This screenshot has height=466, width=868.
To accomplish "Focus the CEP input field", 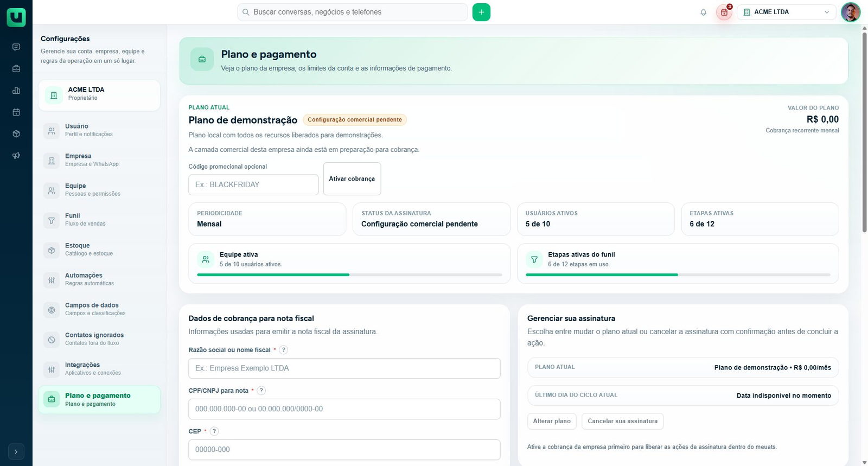I will [344, 450].
